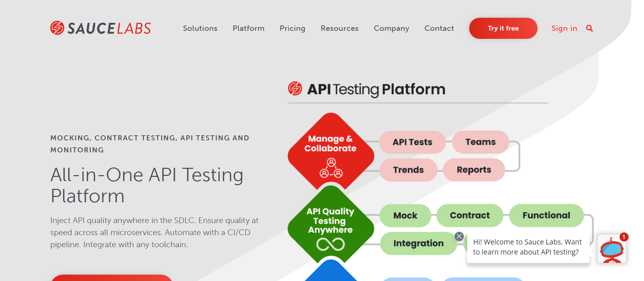Select the Functional pill
644x281 pixels.
pyautogui.click(x=546, y=215)
